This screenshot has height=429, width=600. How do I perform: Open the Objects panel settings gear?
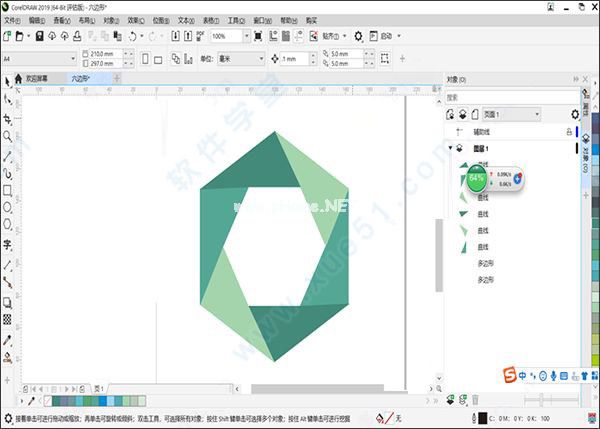(574, 115)
